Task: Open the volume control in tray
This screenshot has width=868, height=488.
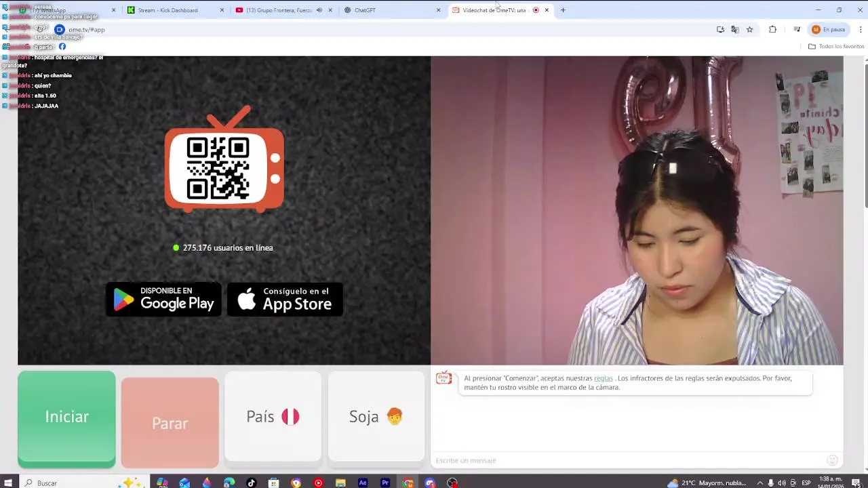Action: pos(782,483)
